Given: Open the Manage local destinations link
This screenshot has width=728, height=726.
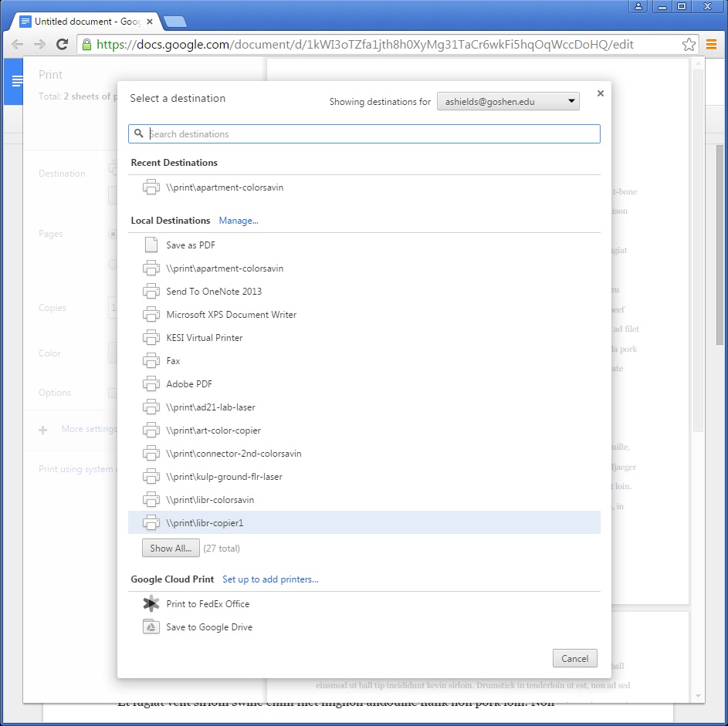Looking at the screenshot, I should pyautogui.click(x=239, y=221).
